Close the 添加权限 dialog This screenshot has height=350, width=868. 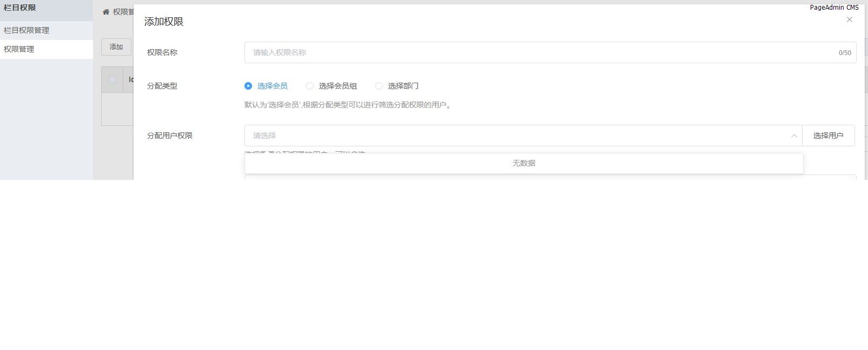point(849,19)
